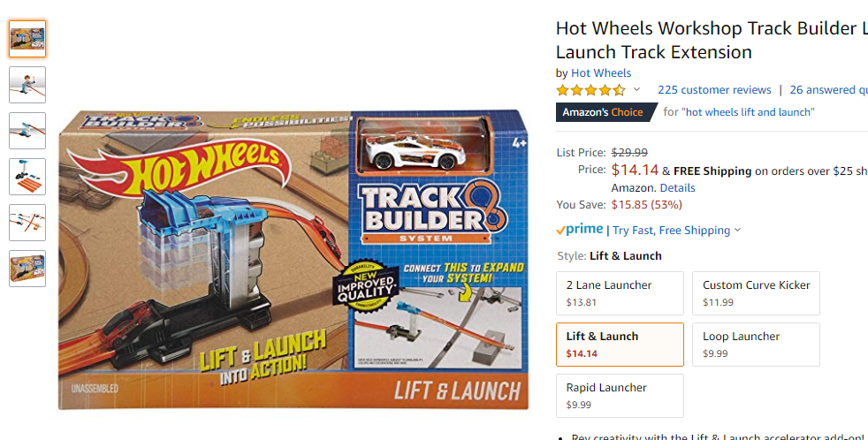Image resolution: width=868 pixels, height=440 pixels.
Task: Choose the Custom Curve Kicker style option
Action: [756, 293]
